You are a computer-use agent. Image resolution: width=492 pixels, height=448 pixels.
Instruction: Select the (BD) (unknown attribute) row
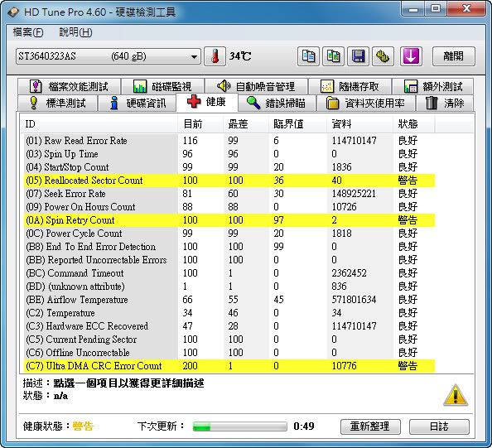[229, 287]
